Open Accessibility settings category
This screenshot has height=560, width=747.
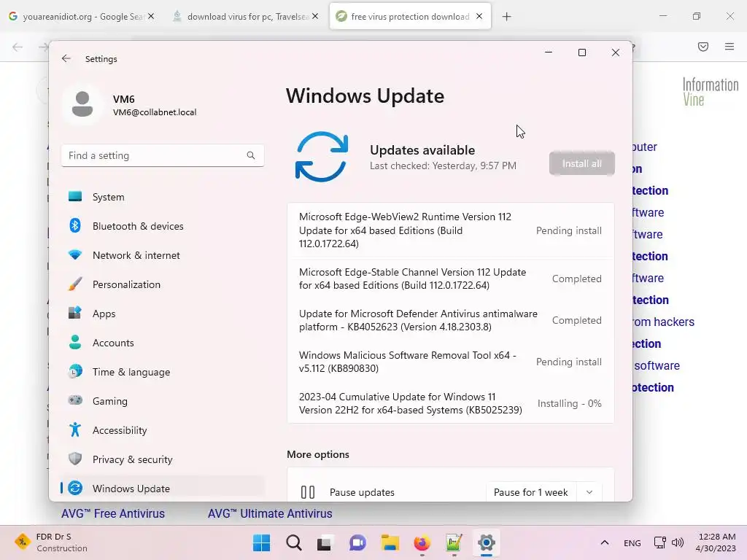(x=163, y=430)
